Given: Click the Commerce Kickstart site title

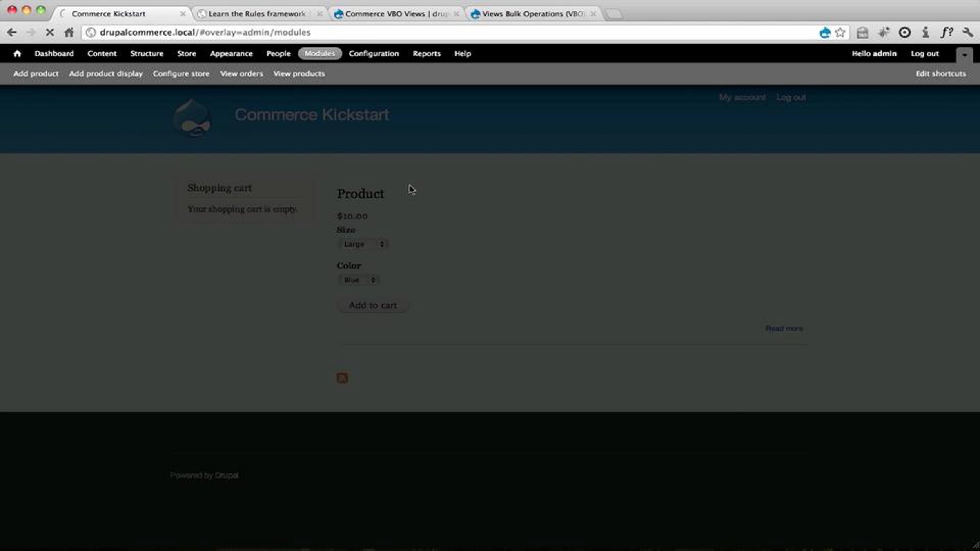Looking at the screenshot, I should pyautogui.click(x=312, y=115).
